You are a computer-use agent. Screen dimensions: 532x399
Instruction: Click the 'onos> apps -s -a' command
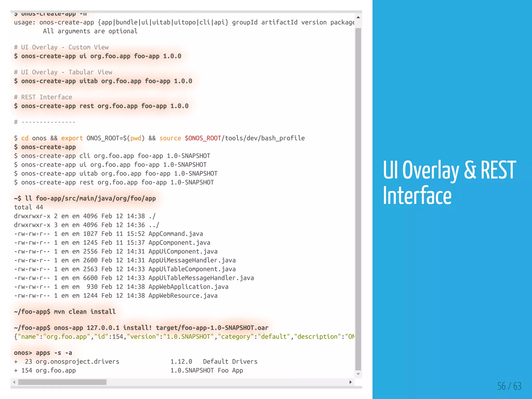(43, 353)
